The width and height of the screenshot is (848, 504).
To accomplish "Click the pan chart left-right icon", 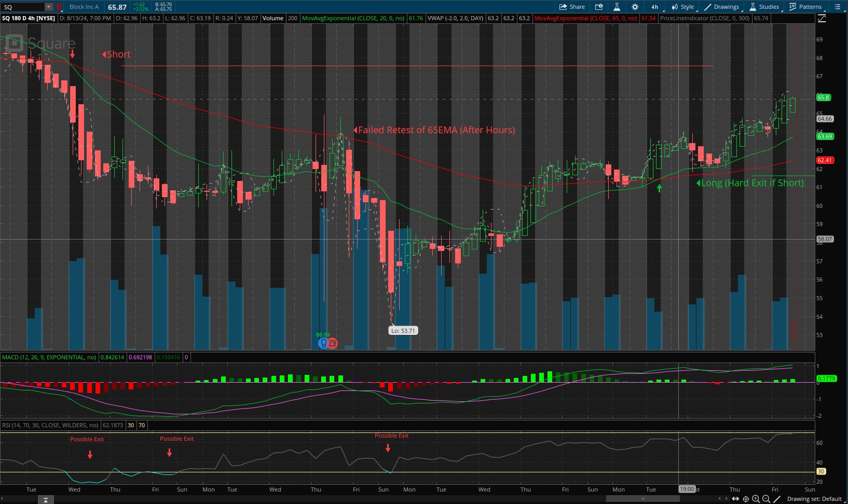I will coord(735,499).
